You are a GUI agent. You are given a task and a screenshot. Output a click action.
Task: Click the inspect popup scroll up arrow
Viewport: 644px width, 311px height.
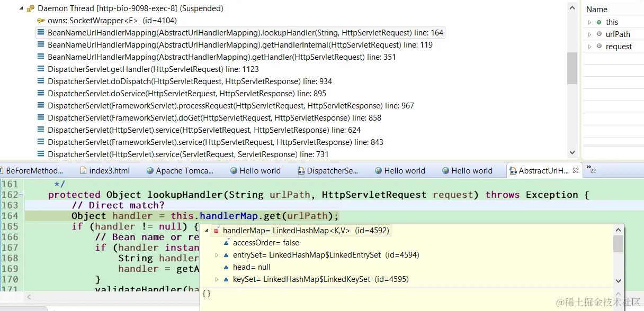[x=619, y=230]
